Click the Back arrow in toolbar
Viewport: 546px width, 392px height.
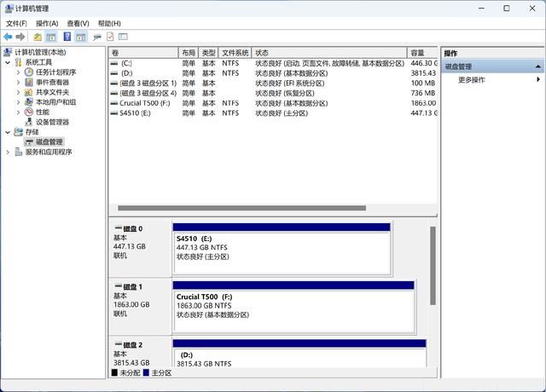point(9,37)
